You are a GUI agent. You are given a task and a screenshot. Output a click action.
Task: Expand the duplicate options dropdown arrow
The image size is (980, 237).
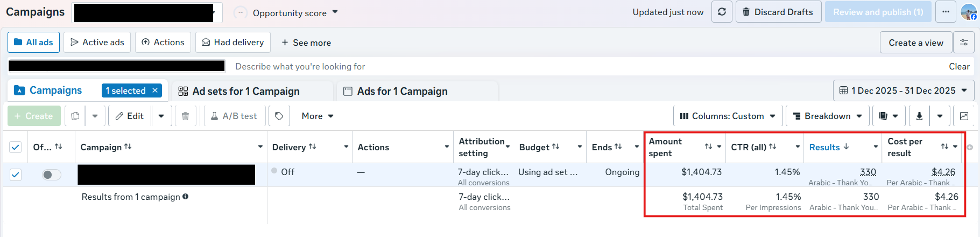tap(95, 116)
